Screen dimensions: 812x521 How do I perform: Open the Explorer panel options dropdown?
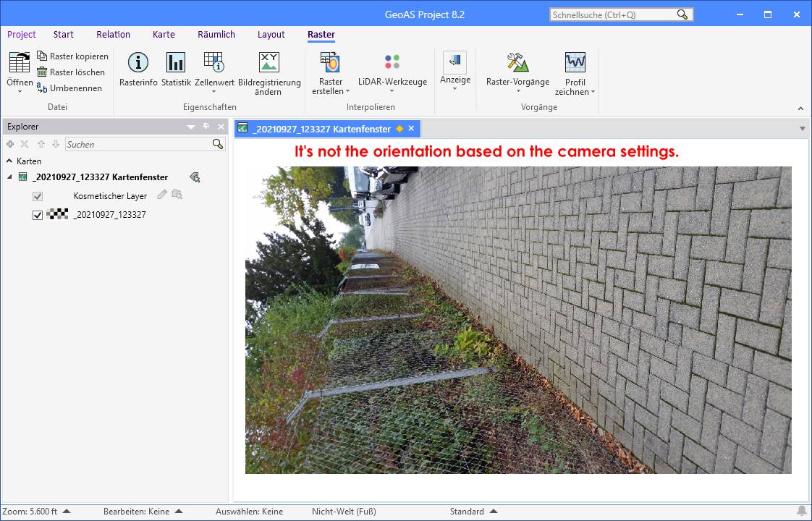pos(191,127)
